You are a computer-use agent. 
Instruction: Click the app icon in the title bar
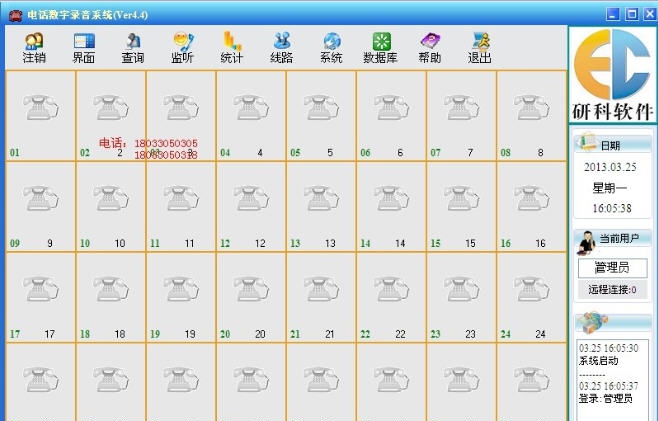[16, 15]
